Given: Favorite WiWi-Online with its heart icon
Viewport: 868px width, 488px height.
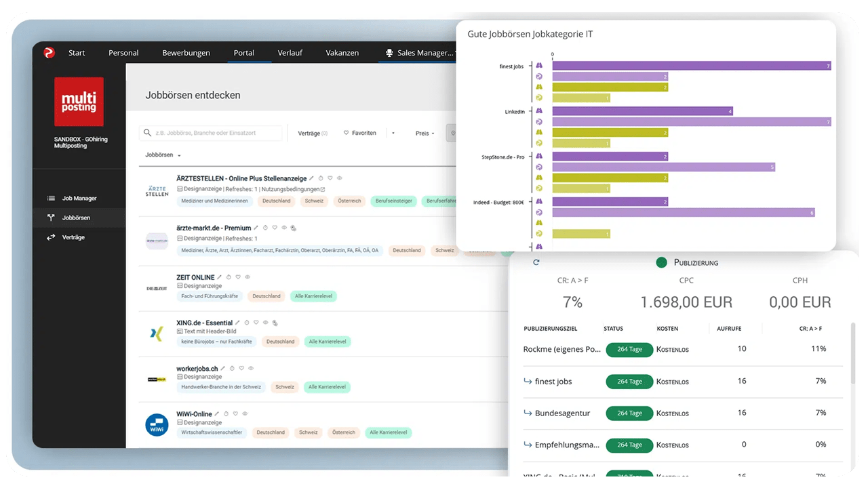Looking at the screenshot, I should tap(236, 413).
